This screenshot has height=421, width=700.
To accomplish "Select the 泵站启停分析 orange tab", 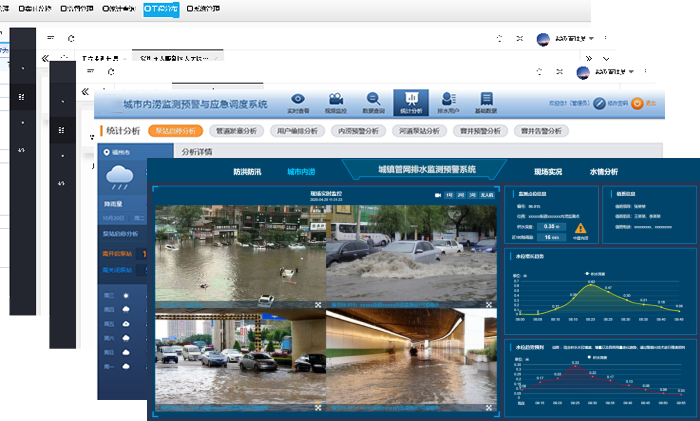I will (175, 131).
